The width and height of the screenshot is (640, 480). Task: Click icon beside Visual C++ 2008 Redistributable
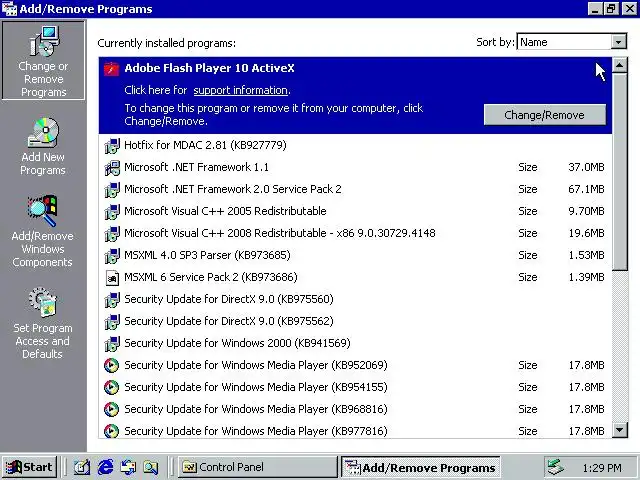coord(112,233)
